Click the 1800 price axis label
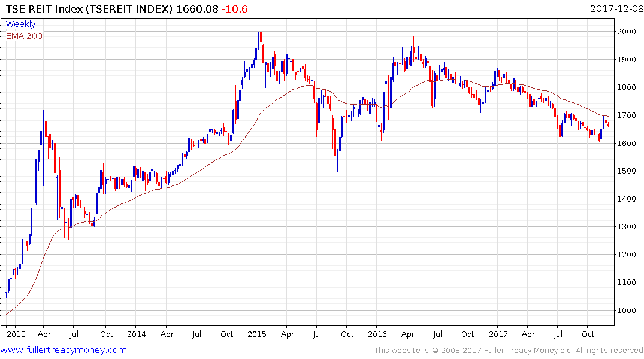 point(627,87)
